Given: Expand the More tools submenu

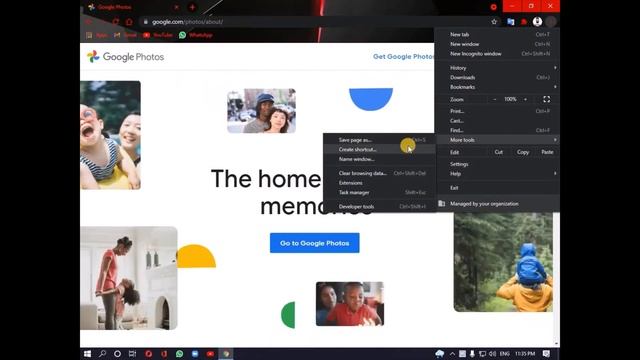Looking at the screenshot, I should (498, 140).
